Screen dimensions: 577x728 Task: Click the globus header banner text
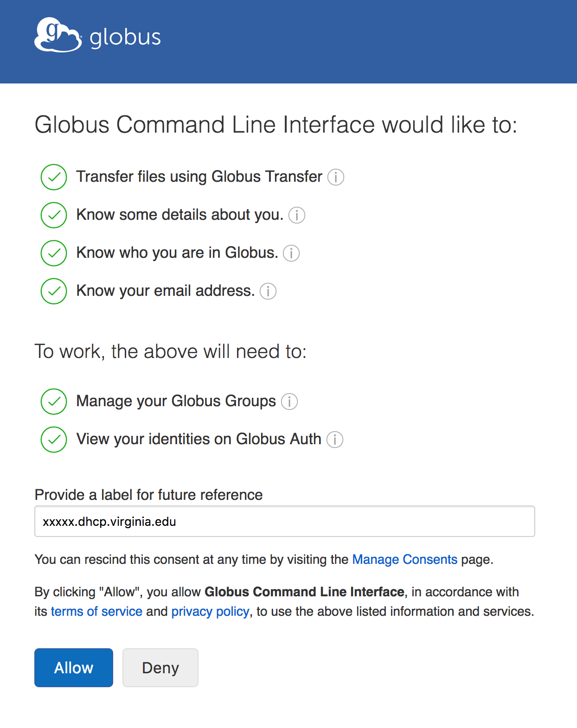124,37
